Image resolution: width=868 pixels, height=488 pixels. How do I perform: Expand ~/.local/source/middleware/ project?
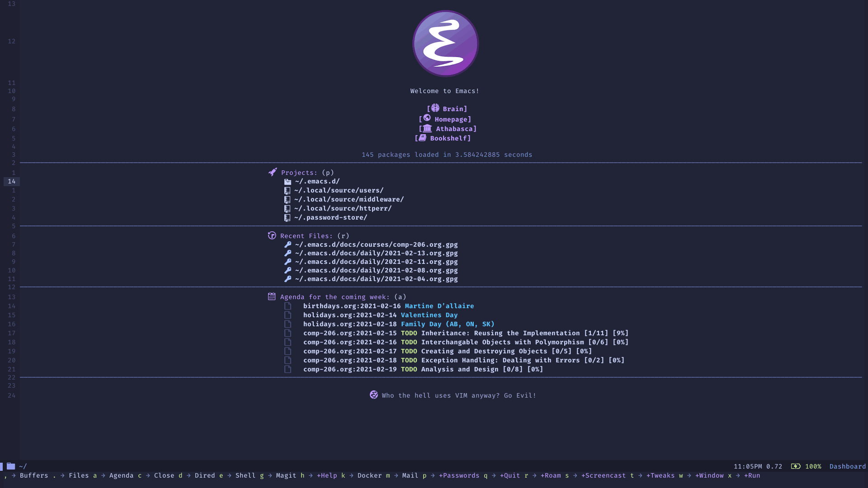[349, 199]
